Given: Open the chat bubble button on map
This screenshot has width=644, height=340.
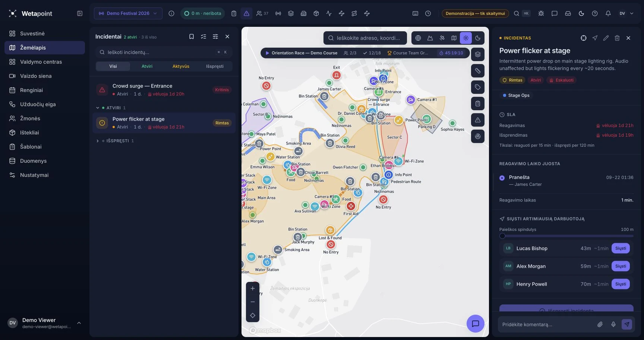Looking at the screenshot, I should coord(476,324).
